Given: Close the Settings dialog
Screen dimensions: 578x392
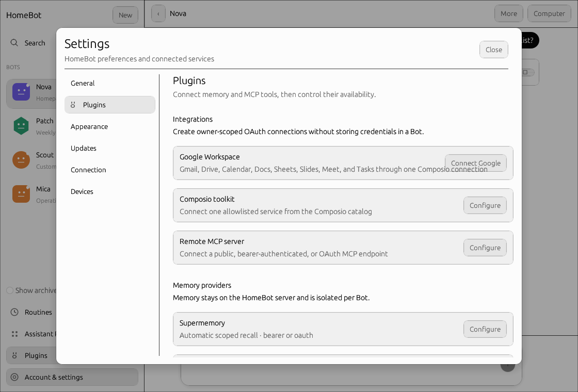Looking at the screenshot, I should click(493, 50).
